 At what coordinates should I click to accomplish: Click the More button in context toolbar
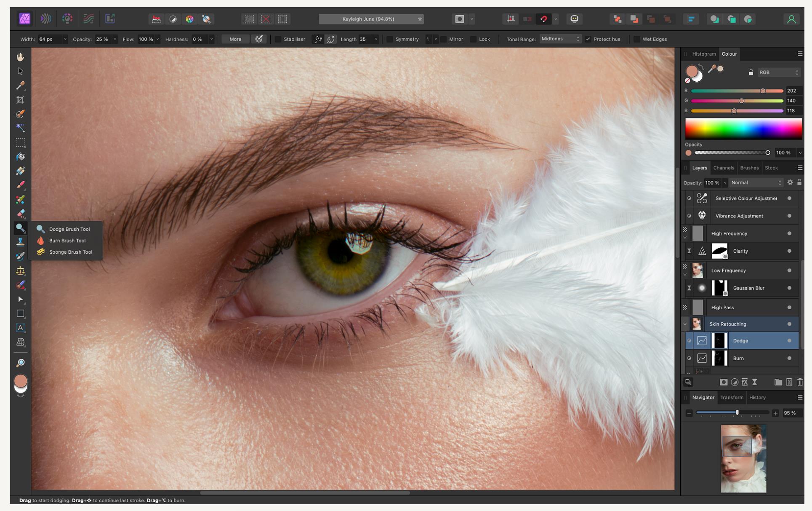(235, 39)
